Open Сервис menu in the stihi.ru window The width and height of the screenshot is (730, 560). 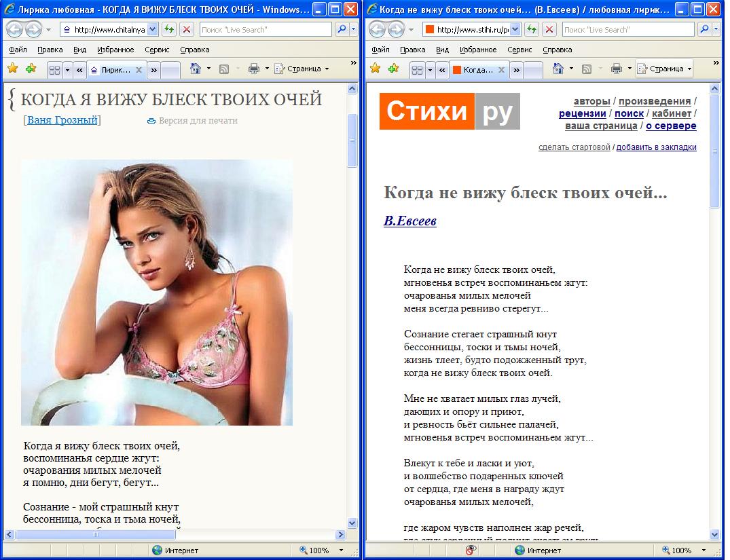point(519,50)
